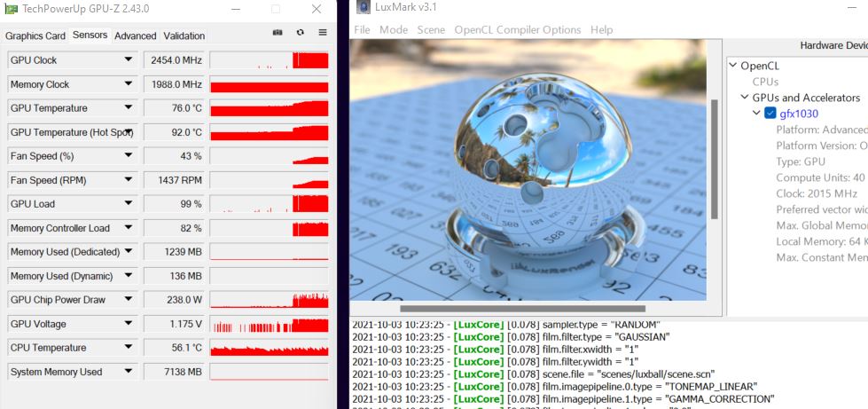Click the GPU-Z screenshot camera icon
This screenshot has width=868, height=409.
[278, 33]
